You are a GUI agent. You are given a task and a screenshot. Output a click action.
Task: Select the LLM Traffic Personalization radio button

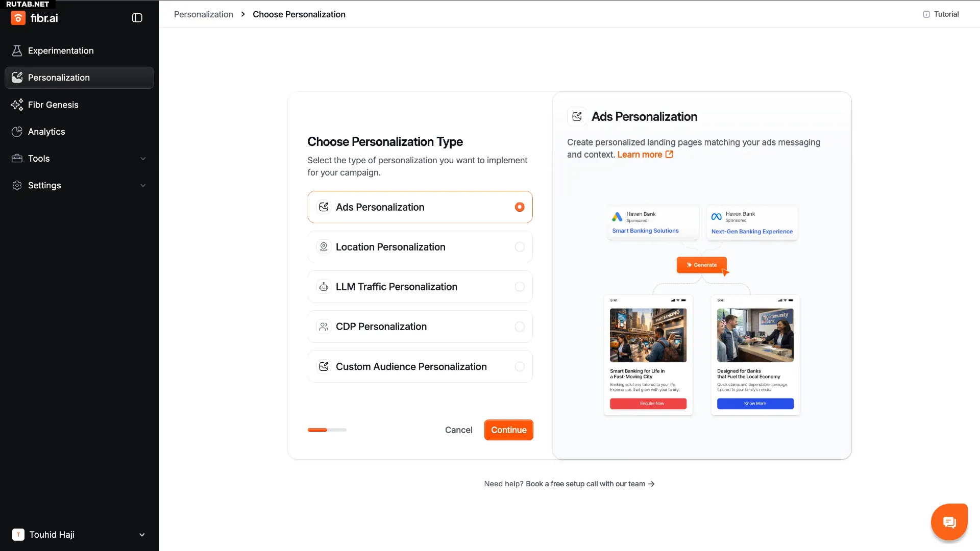coord(520,287)
